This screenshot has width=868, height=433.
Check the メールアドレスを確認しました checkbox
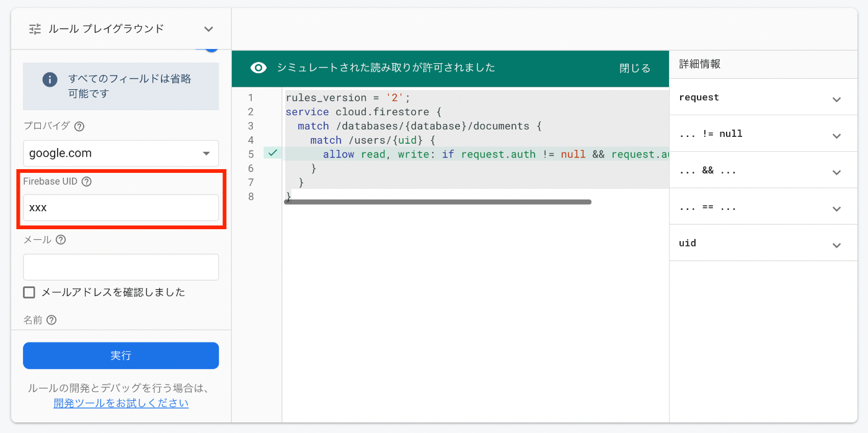tap(29, 292)
